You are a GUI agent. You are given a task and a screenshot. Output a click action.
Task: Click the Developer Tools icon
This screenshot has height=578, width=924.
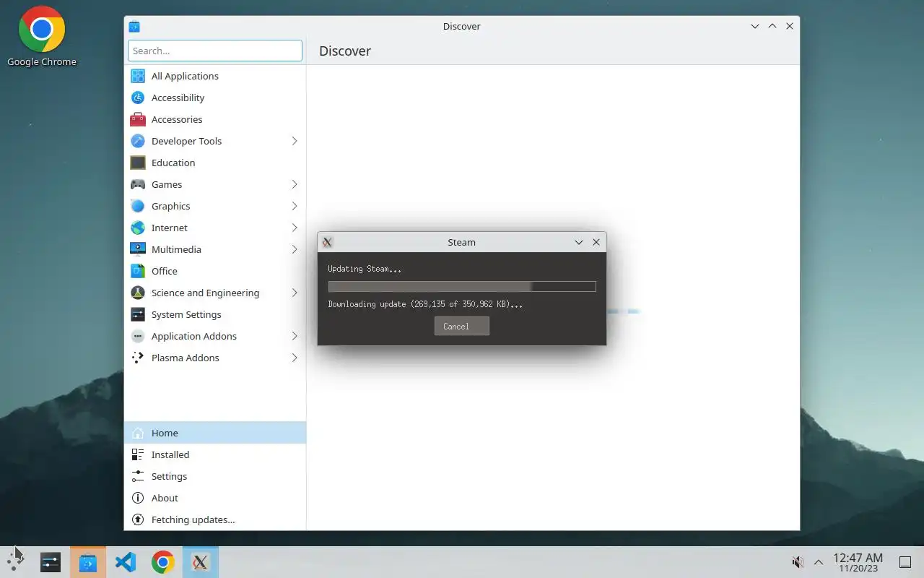tap(138, 141)
